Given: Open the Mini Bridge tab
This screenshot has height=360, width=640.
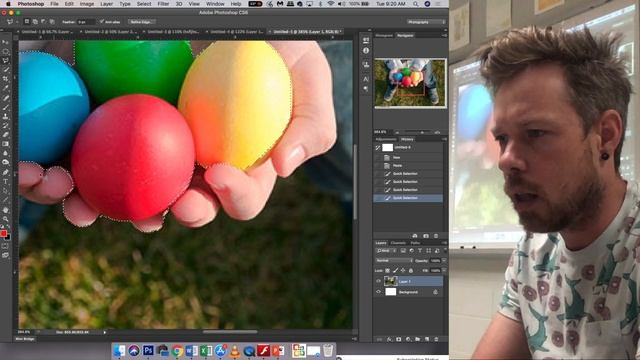Looking at the screenshot, I should click(x=25, y=339).
